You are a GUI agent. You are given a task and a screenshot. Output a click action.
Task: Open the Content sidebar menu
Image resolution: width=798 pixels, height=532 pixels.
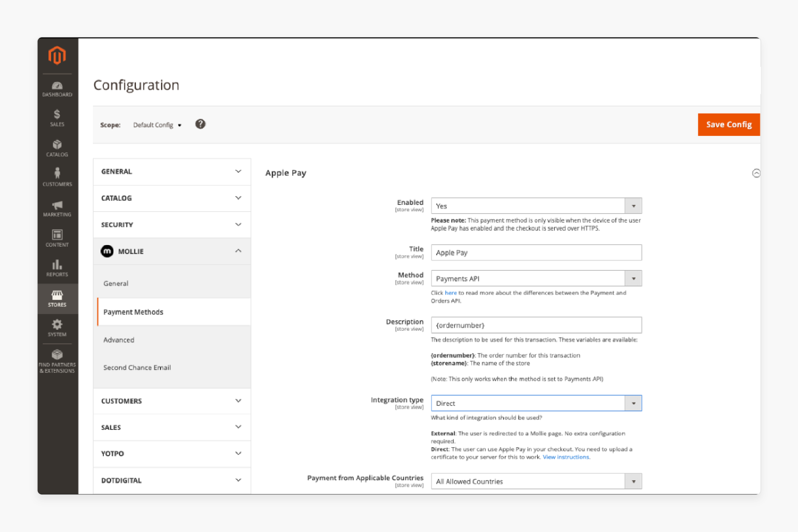tap(57, 238)
